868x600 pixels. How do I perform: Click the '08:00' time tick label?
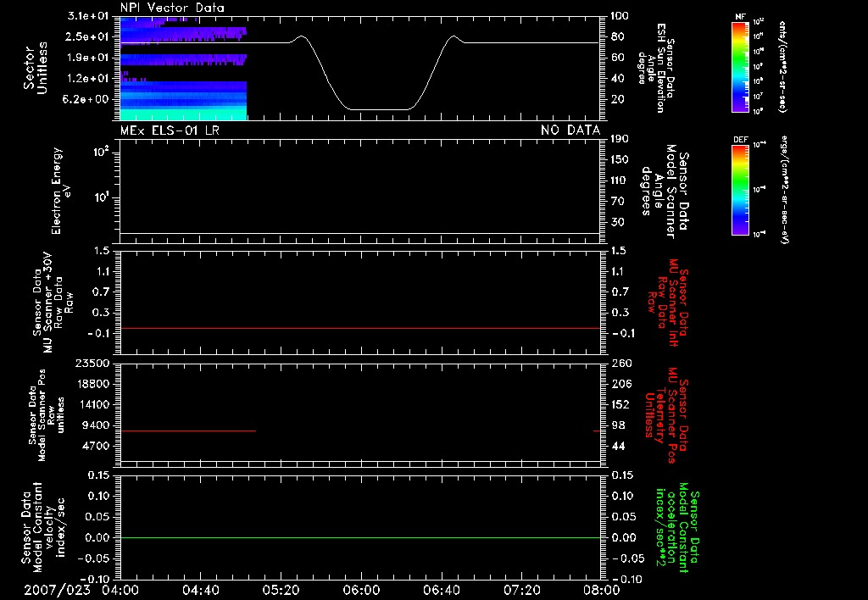[x=601, y=590]
